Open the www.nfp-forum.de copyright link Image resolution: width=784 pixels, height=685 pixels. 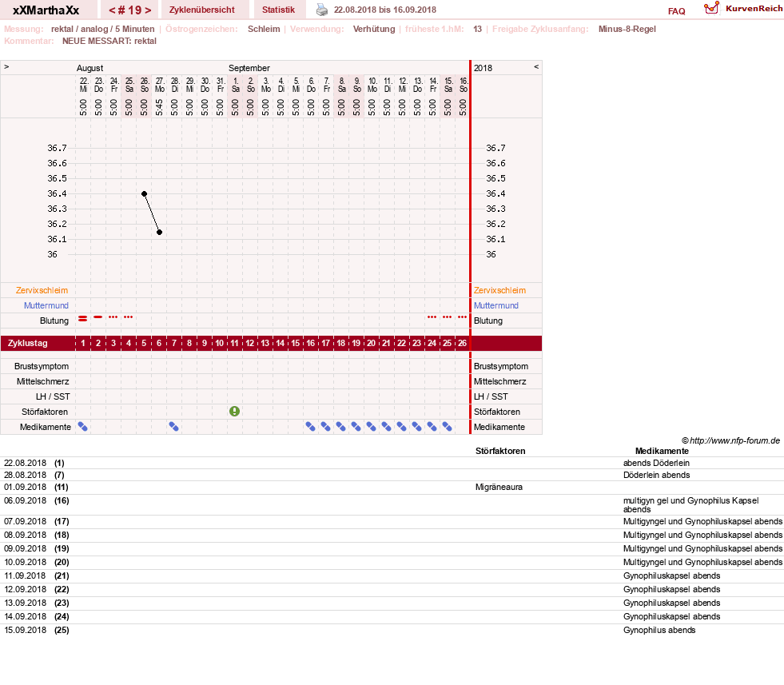coord(730,440)
